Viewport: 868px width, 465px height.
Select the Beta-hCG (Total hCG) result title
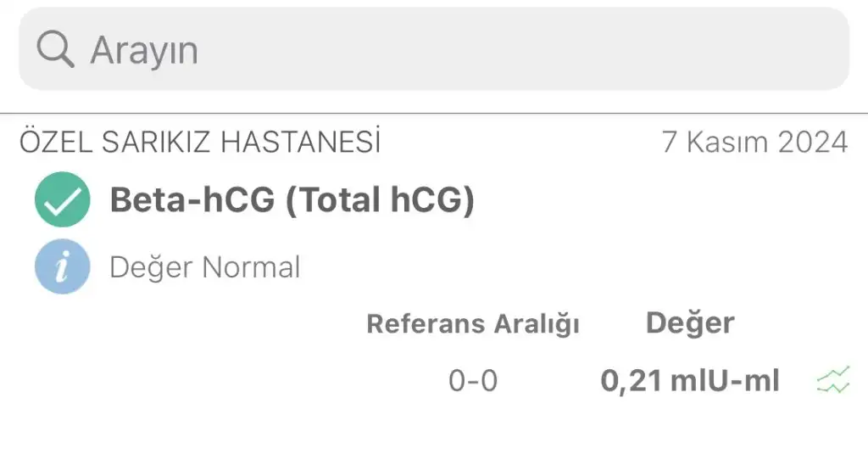click(x=292, y=200)
